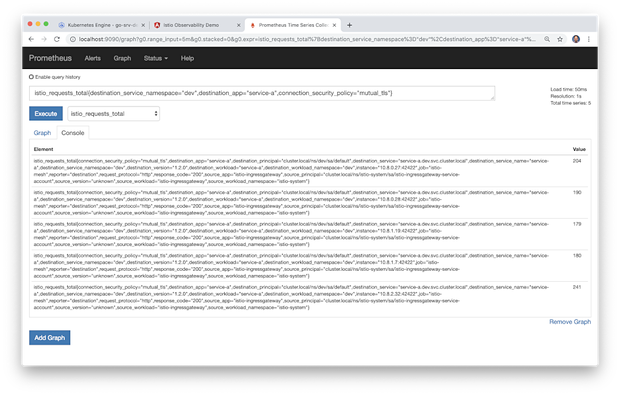Select Prometheus Time Series tab
The image size is (620, 395).
293,25
